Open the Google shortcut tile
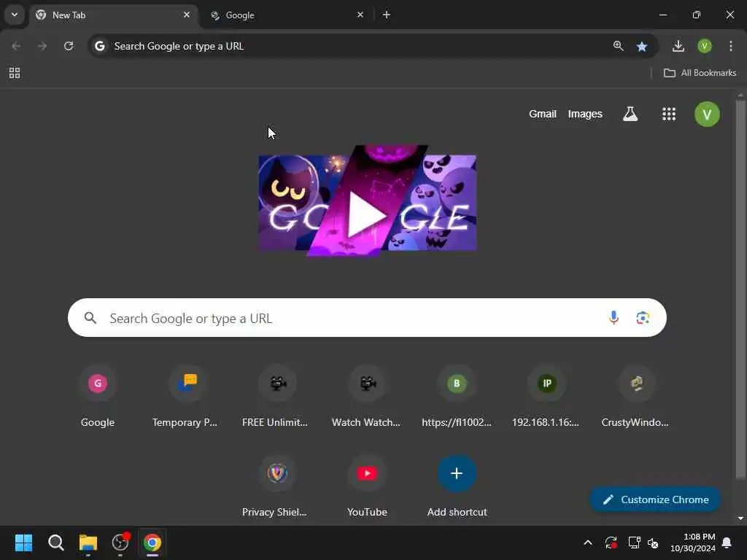The height and width of the screenshot is (560, 747). point(98,397)
